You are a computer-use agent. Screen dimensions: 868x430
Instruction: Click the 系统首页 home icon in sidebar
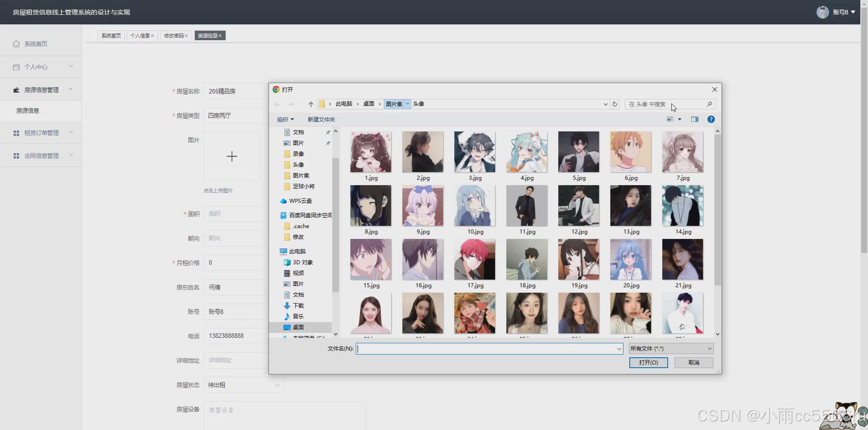(x=16, y=44)
